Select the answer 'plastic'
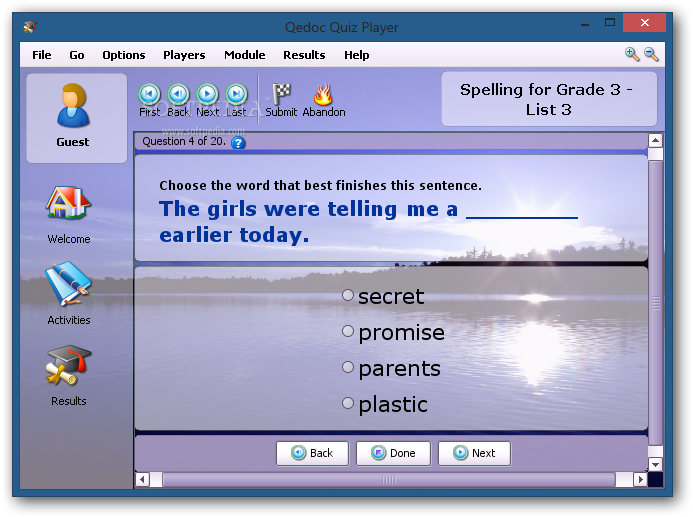Screen dimensions: 693x517 click(348, 403)
